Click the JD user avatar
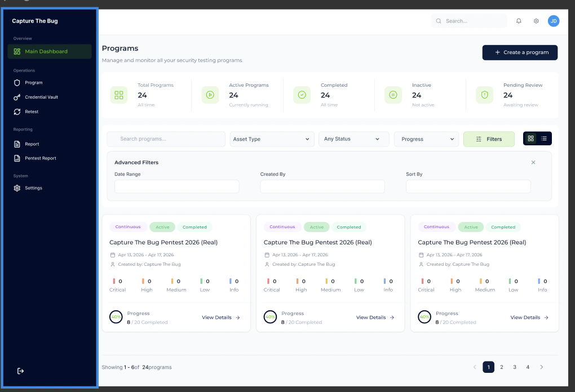 554,21
